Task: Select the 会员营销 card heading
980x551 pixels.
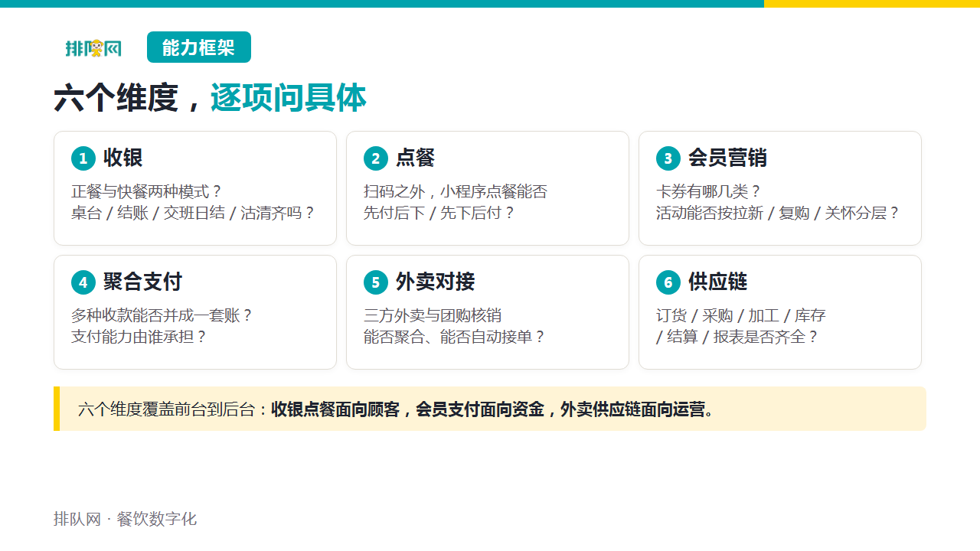Action: tap(727, 158)
